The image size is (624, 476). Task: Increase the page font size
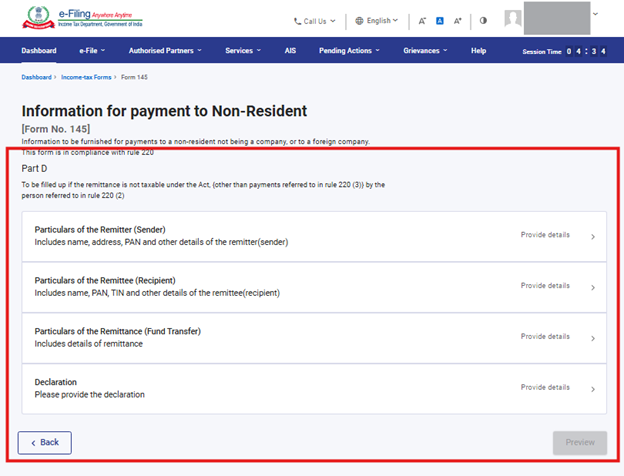pos(457,20)
